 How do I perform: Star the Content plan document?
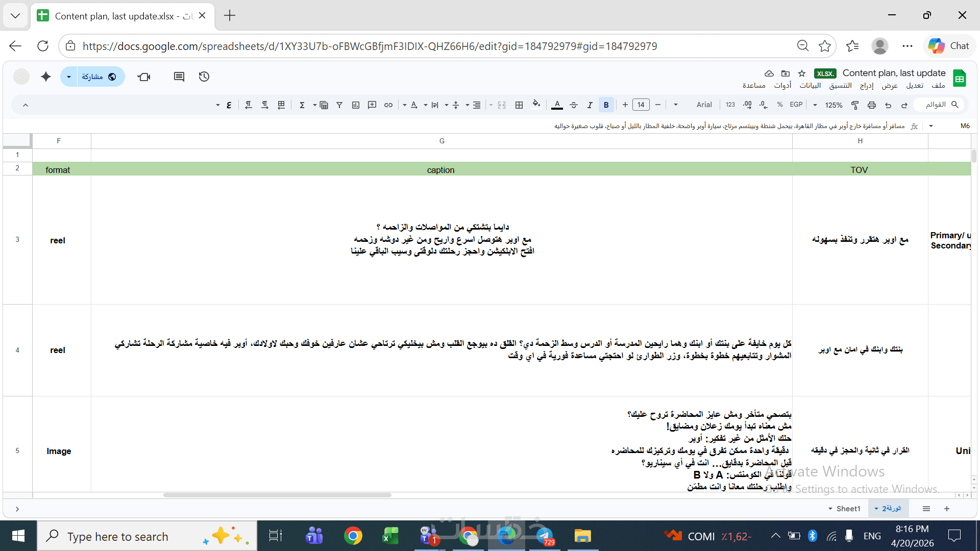click(x=802, y=73)
